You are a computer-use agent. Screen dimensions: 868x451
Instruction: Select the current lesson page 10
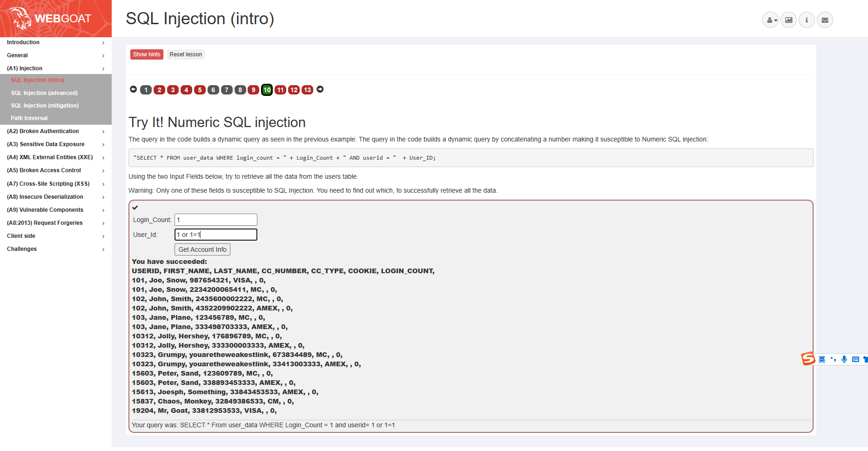[267, 90]
